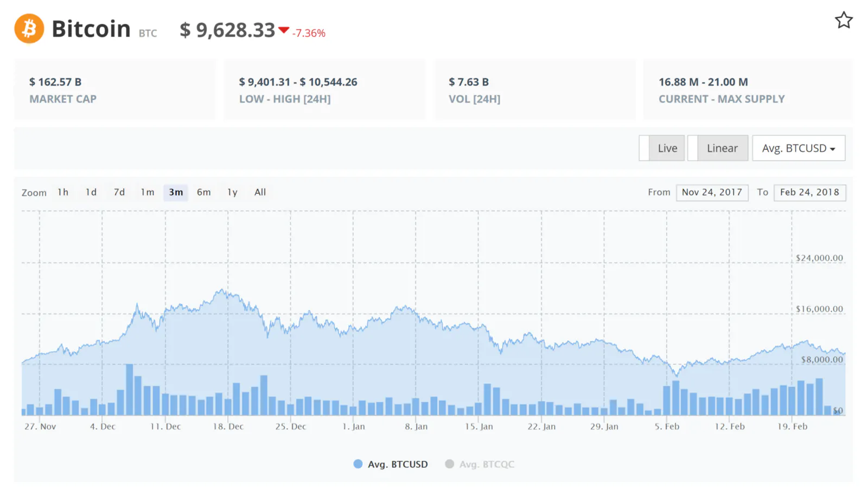Screen dimensions: 868x489
Task: Select the All zoom option
Action: coord(260,192)
